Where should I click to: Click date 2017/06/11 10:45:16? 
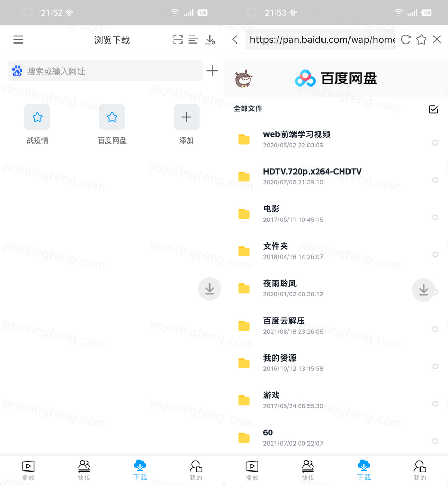pyautogui.click(x=293, y=220)
